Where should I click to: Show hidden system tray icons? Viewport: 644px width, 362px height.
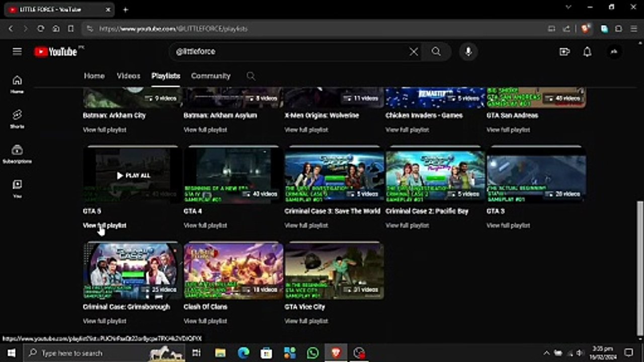(546, 353)
